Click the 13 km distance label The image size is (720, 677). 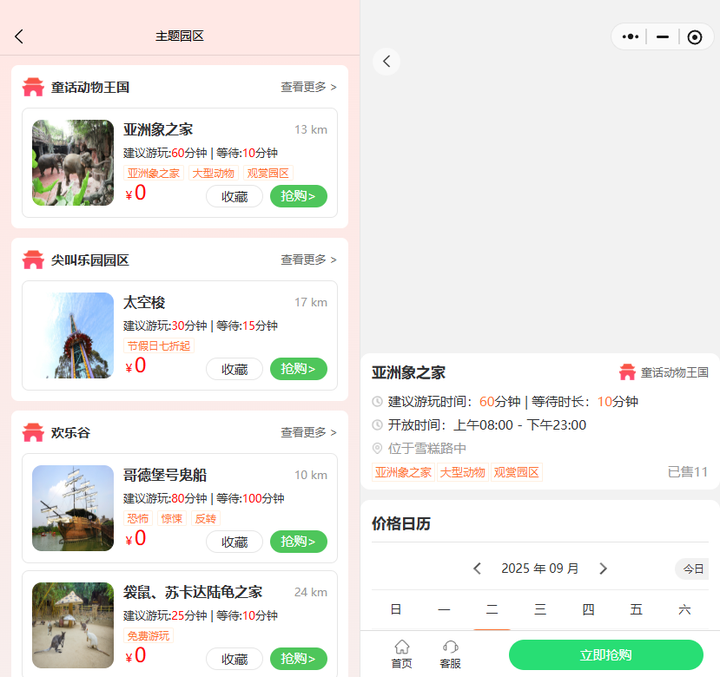click(x=311, y=130)
